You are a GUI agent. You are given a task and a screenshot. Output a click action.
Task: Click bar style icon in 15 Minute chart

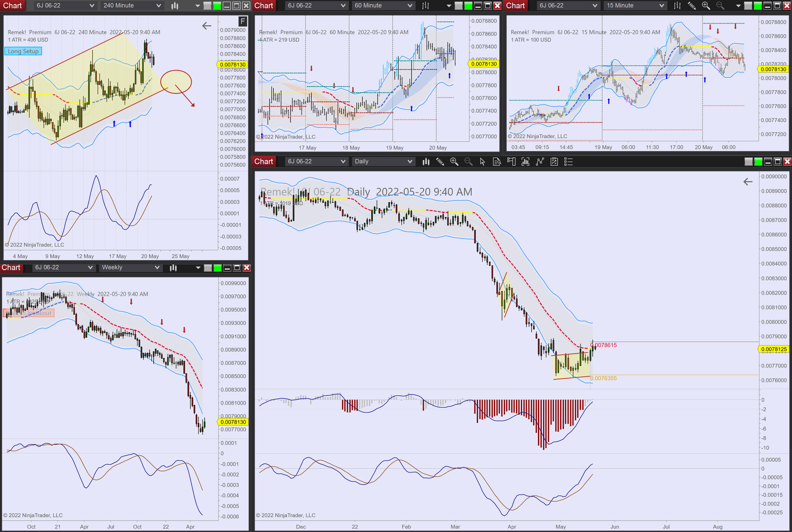tap(677, 5)
